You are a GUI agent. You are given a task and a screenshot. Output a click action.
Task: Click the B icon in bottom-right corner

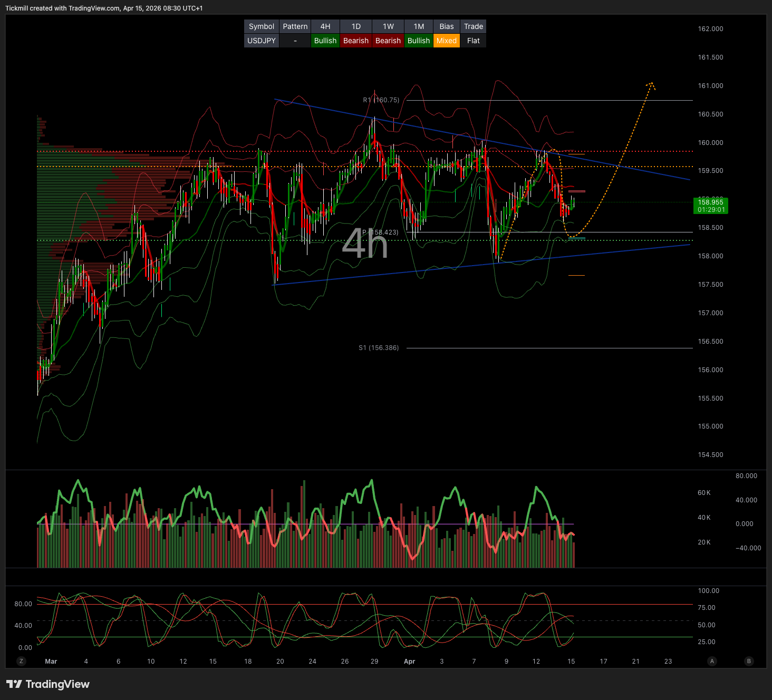pos(749,661)
